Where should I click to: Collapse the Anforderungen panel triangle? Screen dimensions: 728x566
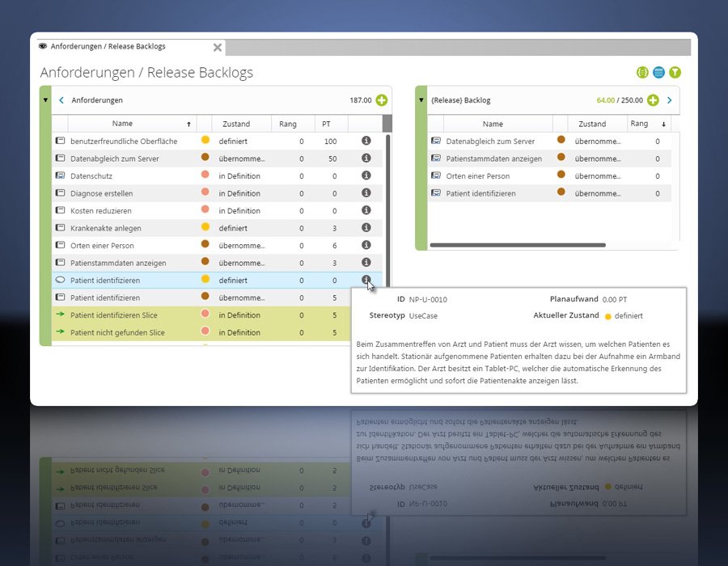point(45,99)
